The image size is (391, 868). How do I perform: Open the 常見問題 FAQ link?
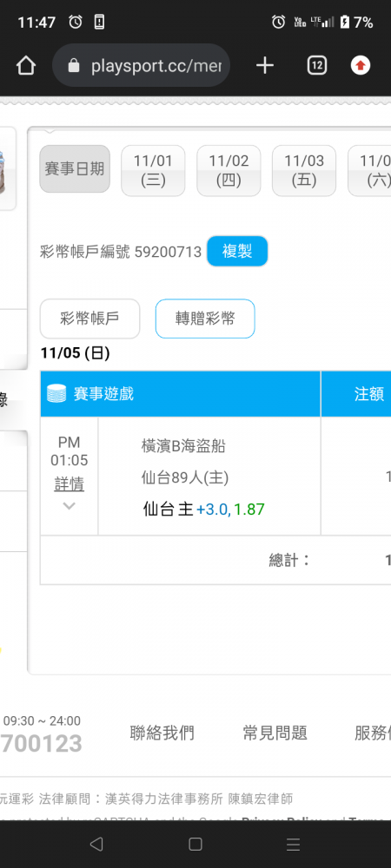coord(275,733)
